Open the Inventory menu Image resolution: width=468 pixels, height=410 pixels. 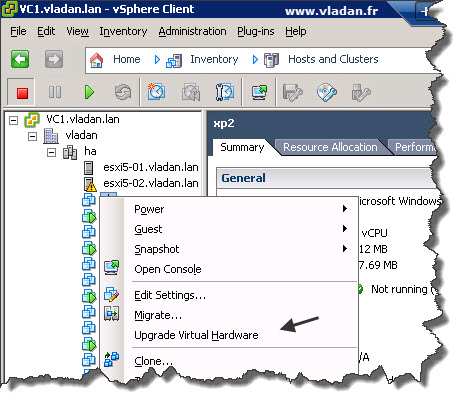pyautogui.click(x=123, y=31)
